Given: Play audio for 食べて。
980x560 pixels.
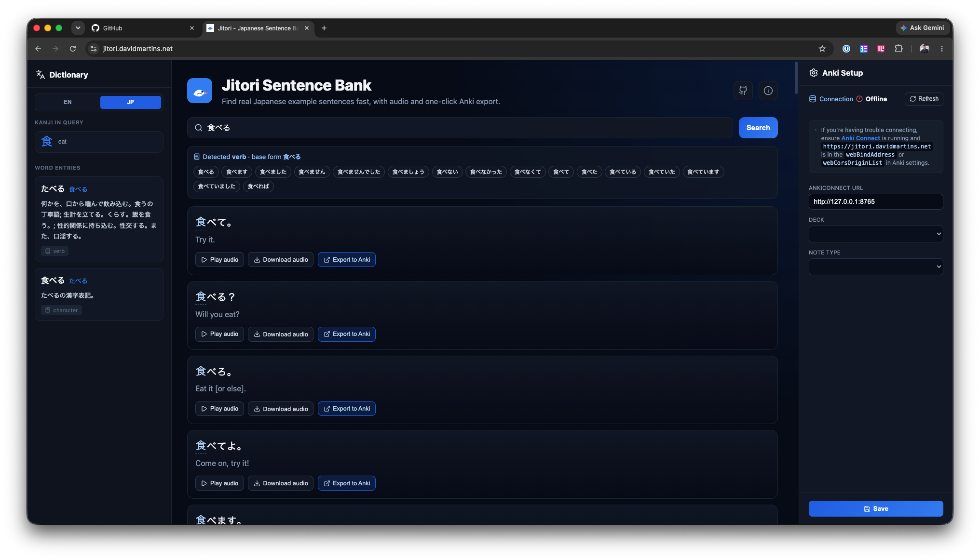Looking at the screenshot, I should [219, 260].
